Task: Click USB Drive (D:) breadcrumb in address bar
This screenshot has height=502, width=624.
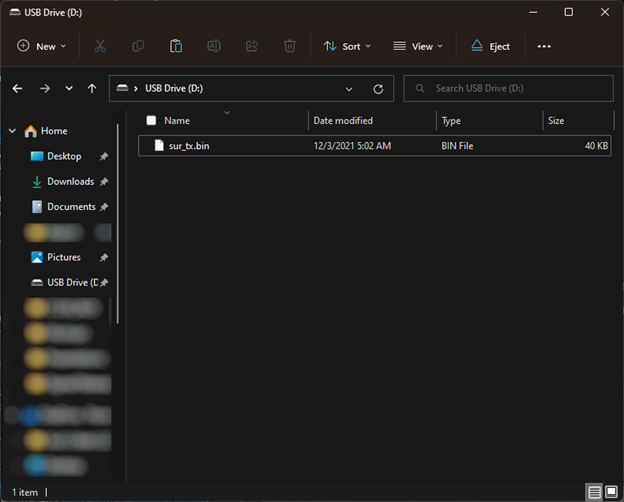Action: point(174,88)
